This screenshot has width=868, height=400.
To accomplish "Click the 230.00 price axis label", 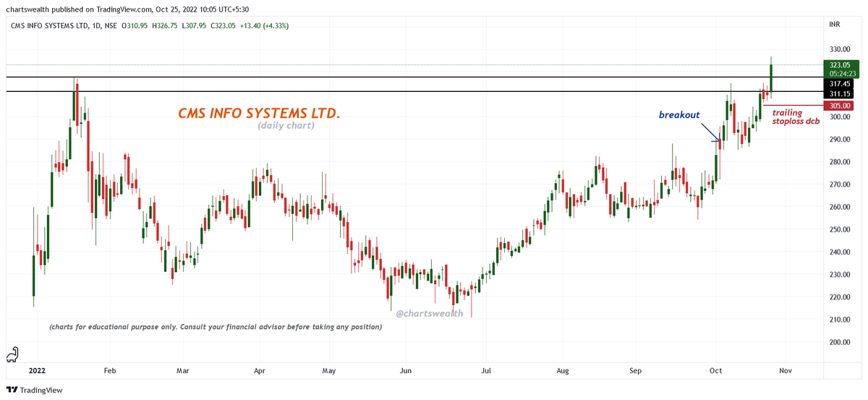I will coord(839,274).
